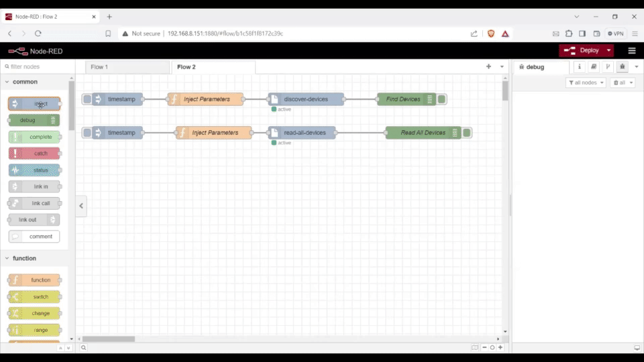Click the Deploy button
Viewport: 644px width, 362px height.
coord(582,50)
